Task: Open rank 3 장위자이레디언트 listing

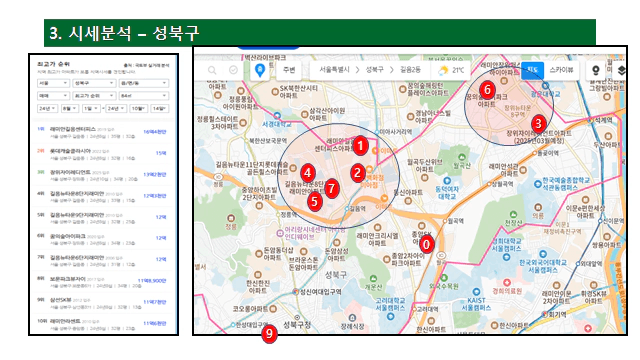Action: [102, 175]
